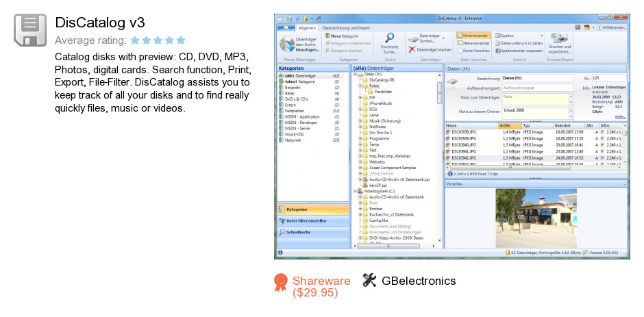Click the British flag language icon
Image resolution: width=644 pixels, height=317 pixels.
point(578,27)
